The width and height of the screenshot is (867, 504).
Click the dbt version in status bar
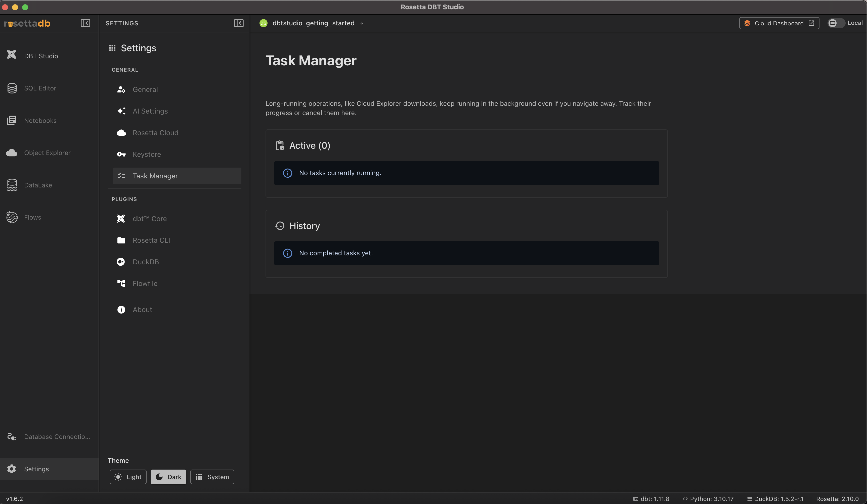(651, 499)
